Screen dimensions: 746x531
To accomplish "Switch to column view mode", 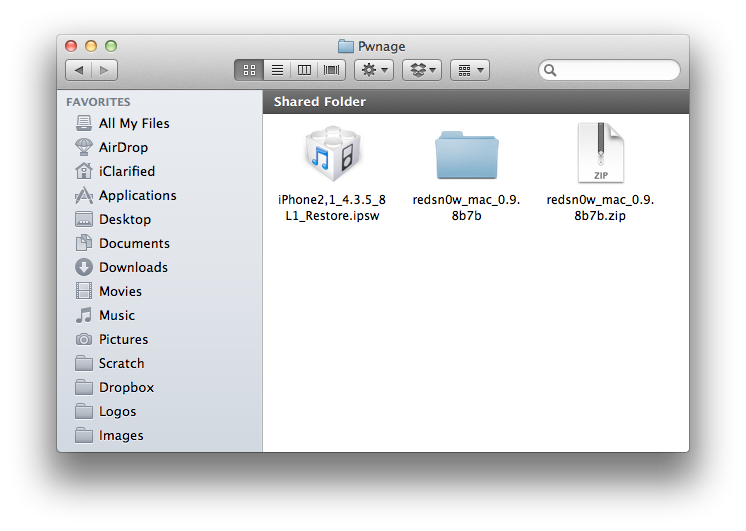I will [304, 70].
